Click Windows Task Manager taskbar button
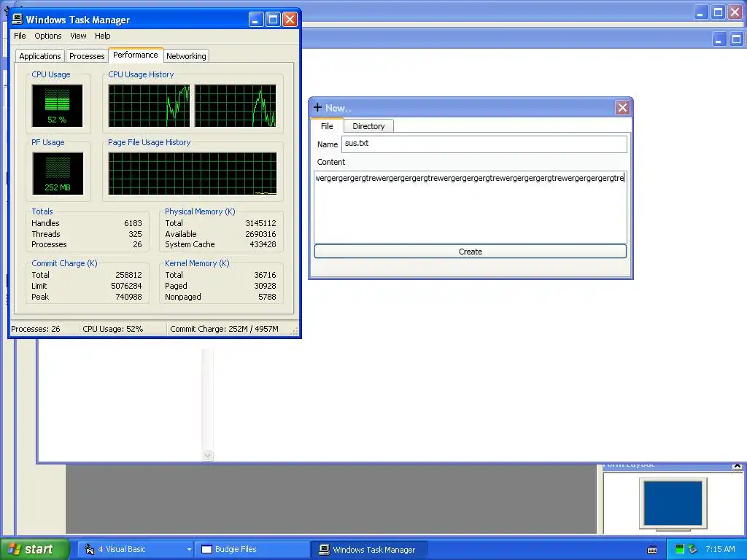The height and width of the screenshot is (560, 747). (369, 550)
